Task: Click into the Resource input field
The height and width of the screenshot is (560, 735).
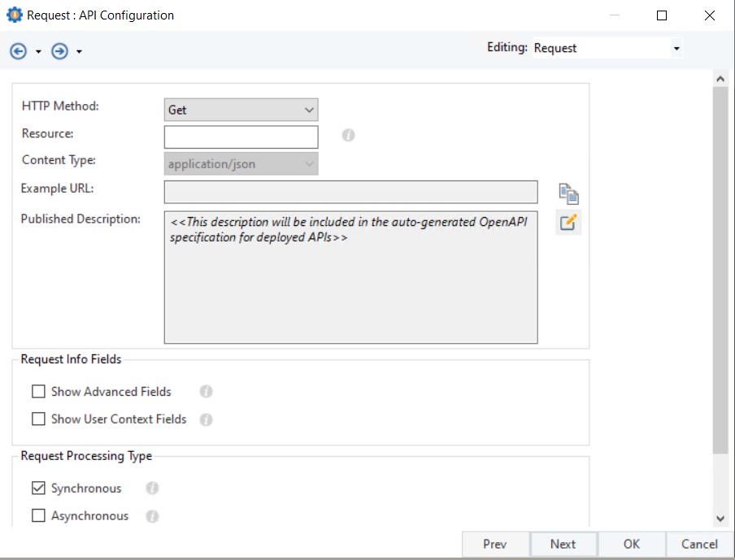Action: pyautogui.click(x=241, y=137)
